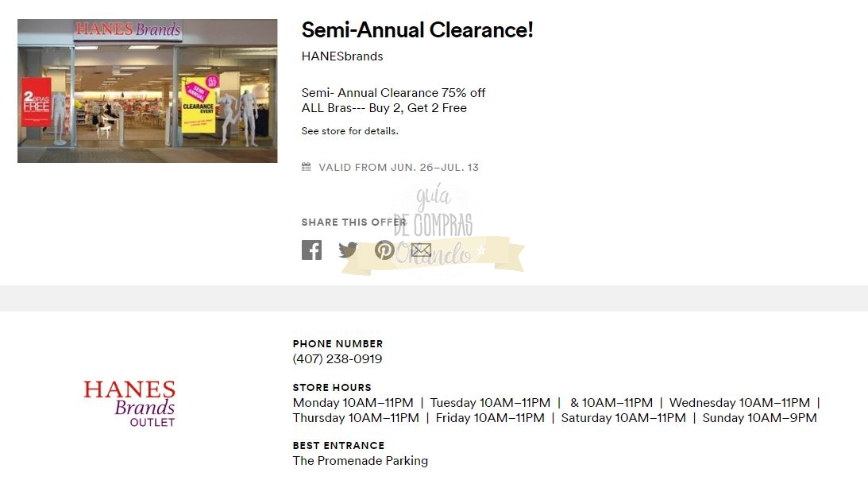The height and width of the screenshot is (484, 868).
Task: Open the Hanes Brands storefront photo
Action: (148, 91)
